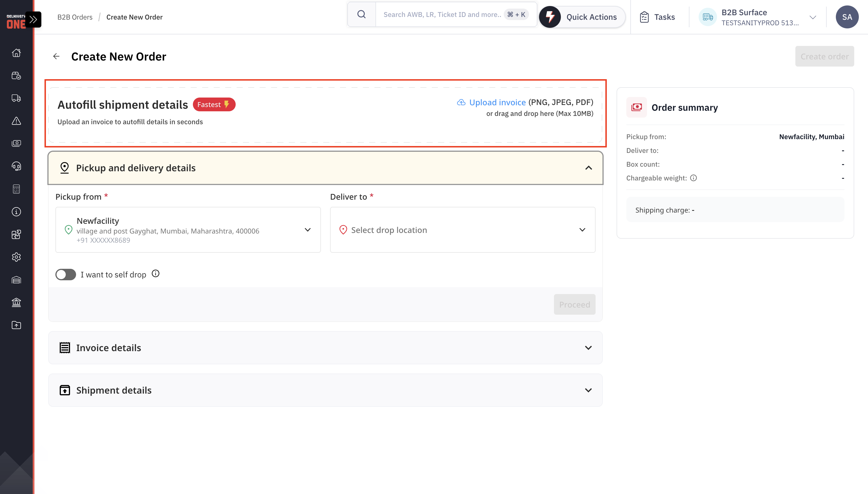Open the Pickup from Newfacility dropdown
868x494 pixels.
tap(188, 230)
